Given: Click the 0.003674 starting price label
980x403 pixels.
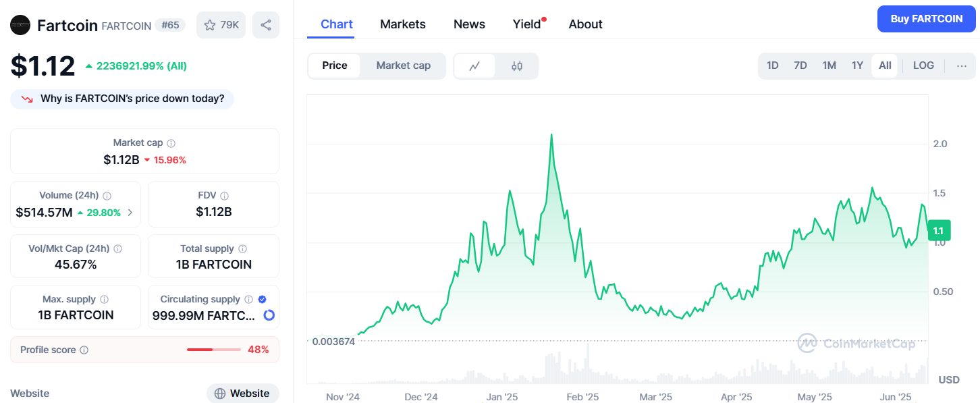Looking at the screenshot, I should pos(333,342).
